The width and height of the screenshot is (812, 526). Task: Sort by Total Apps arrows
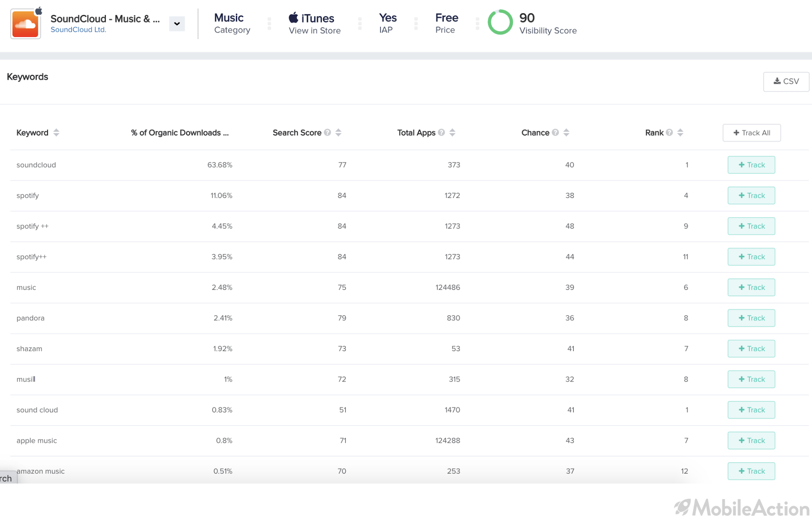(452, 133)
